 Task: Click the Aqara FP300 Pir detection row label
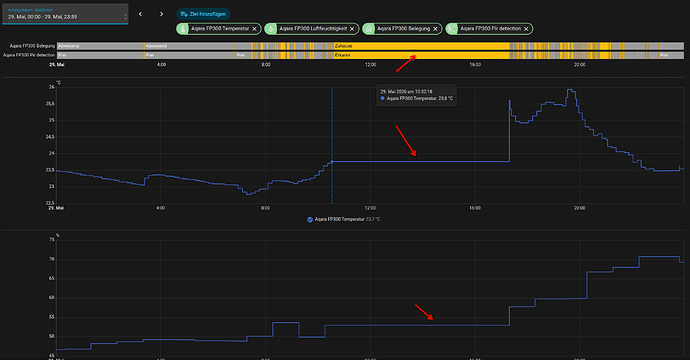tap(29, 55)
